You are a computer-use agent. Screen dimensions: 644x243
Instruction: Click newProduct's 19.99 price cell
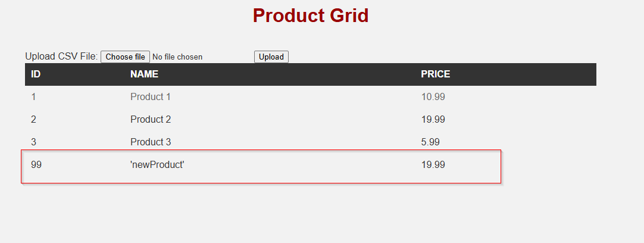pos(433,165)
